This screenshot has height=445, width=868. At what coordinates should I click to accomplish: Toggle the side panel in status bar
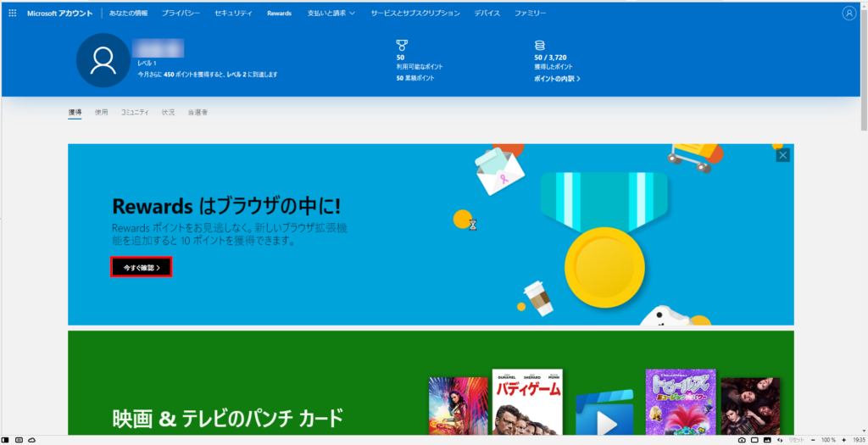[x=6, y=440]
